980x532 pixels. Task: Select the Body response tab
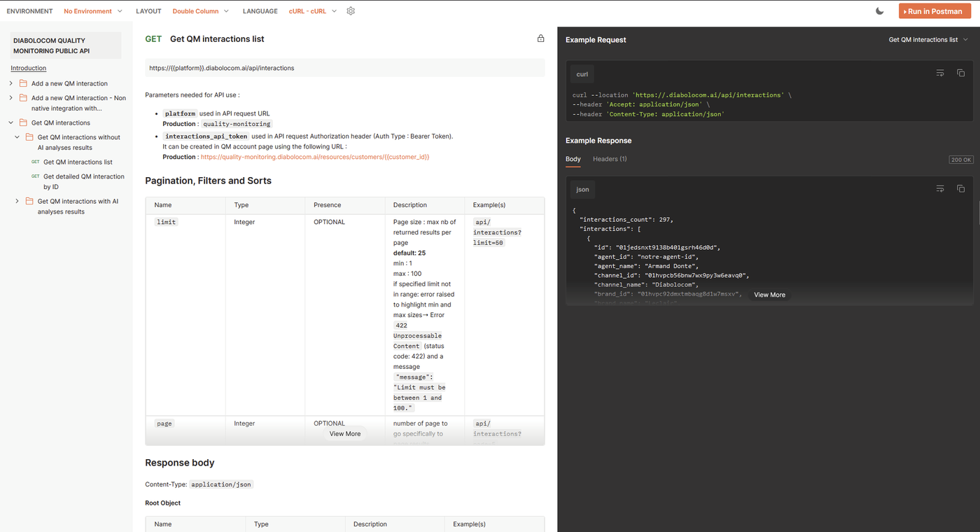[573, 159]
